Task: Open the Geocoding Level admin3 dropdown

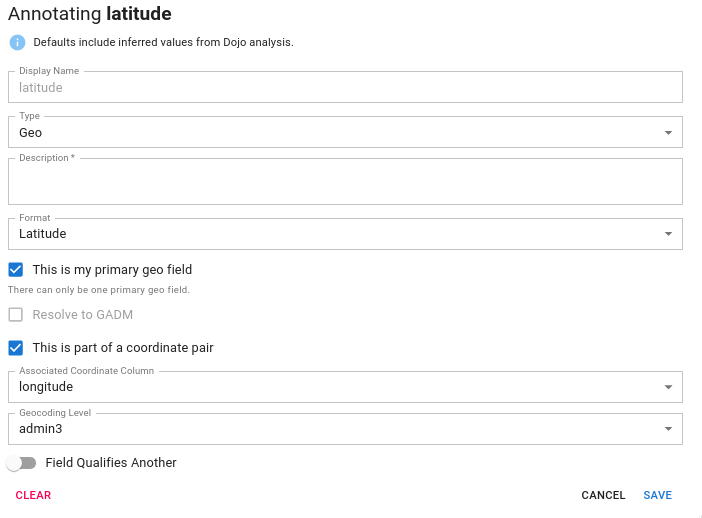Action: 345,429
